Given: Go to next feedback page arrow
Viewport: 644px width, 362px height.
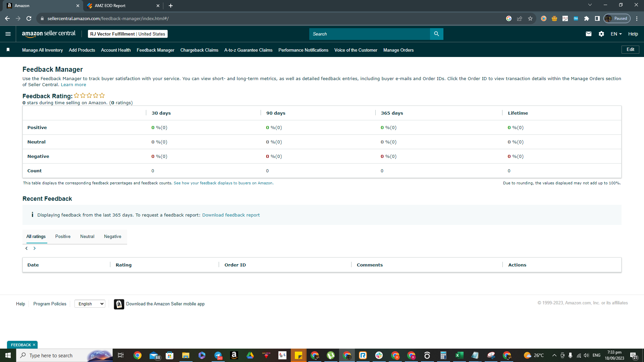Looking at the screenshot, I should pyautogui.click(x=35, y=248).
